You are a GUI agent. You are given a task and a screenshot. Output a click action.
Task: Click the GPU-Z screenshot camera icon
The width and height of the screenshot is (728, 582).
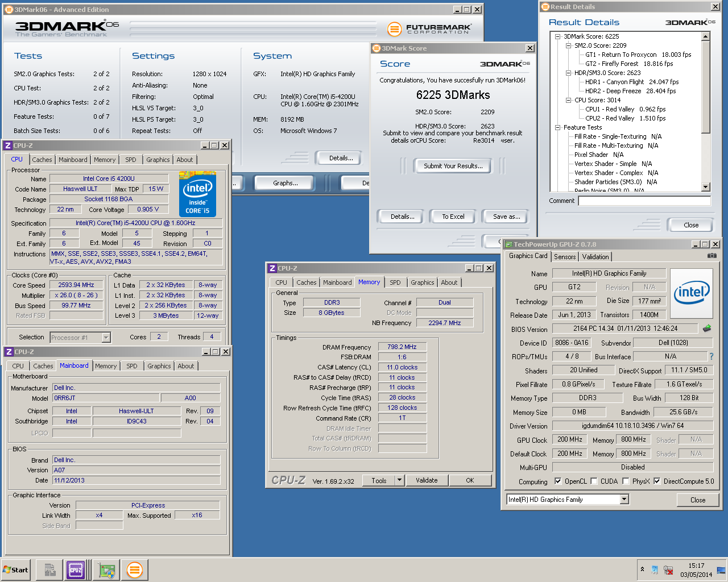coord(712,256)
